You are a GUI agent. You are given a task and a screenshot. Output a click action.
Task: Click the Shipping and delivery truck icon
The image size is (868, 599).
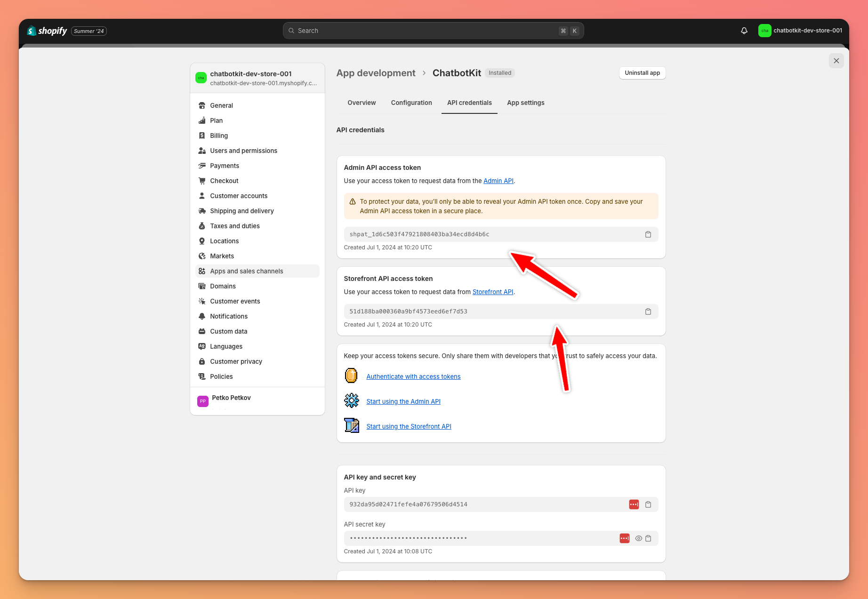click(x=202, y=211)
